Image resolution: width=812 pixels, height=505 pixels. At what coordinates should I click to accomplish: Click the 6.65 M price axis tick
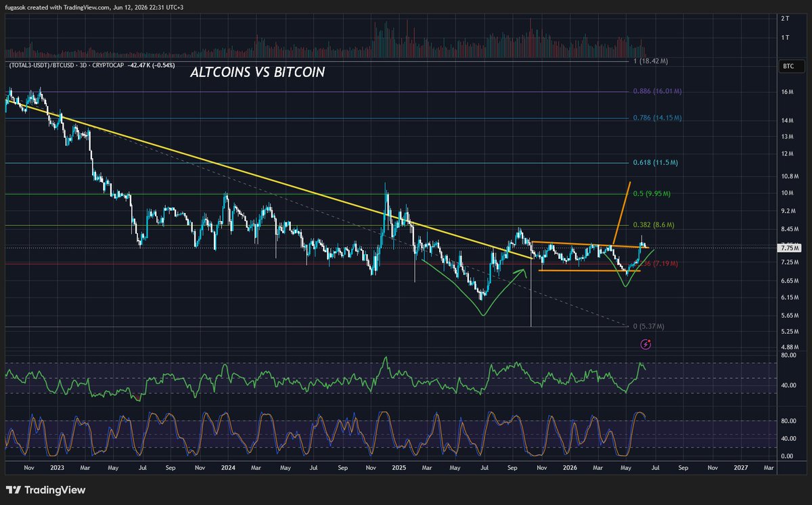coord(789,280)
